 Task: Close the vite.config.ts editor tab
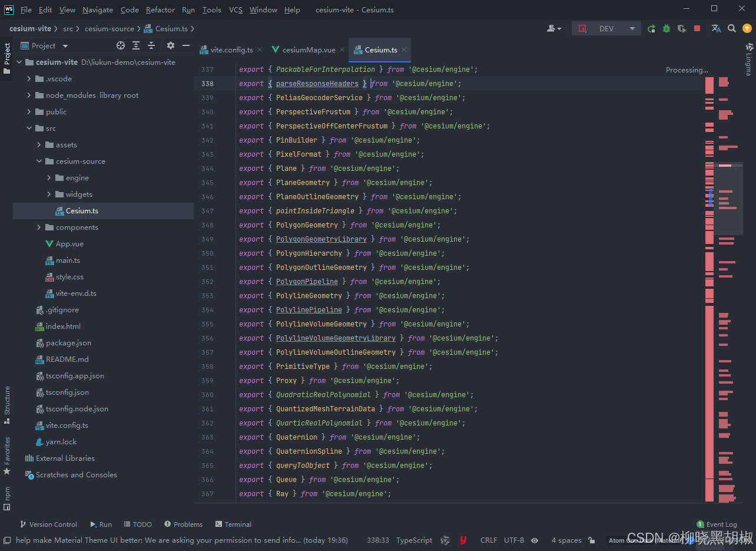tap(260, 50)
